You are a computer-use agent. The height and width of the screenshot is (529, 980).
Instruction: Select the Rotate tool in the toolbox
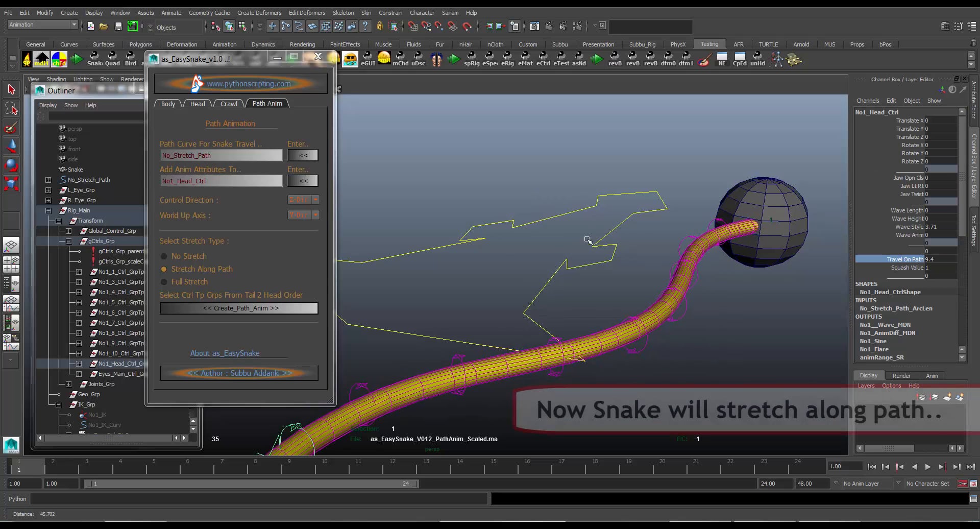click(11, 164)
